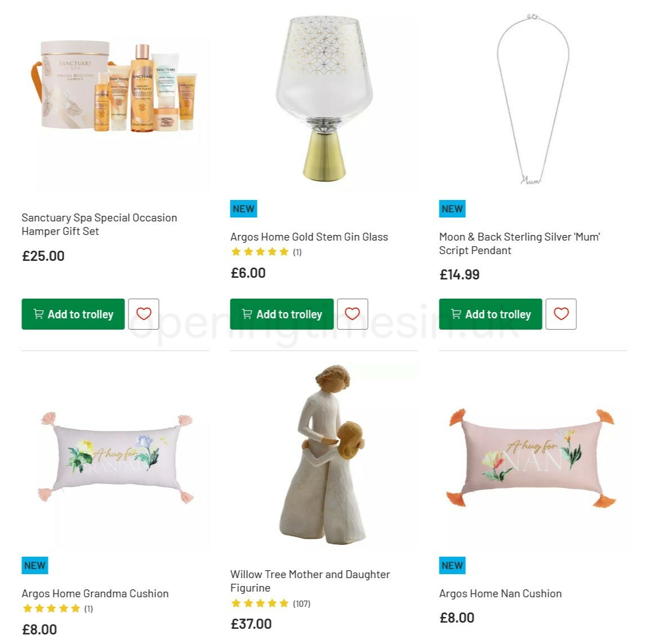
Task: Open Sanctuary Spa Special Occasion Hamper product page
Action: click(x=99, y=224)
